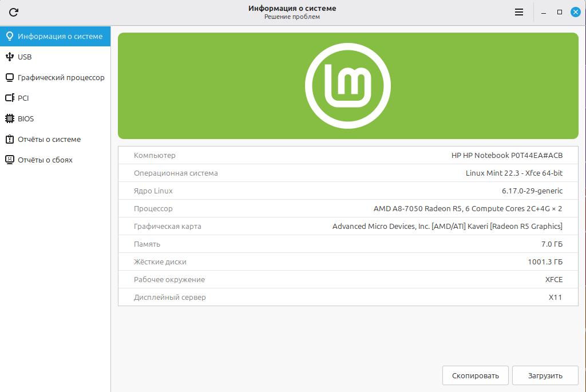The image size is (586, 392).
Task: Click the title Информация о системе in header
Action: tap(292, 8)
